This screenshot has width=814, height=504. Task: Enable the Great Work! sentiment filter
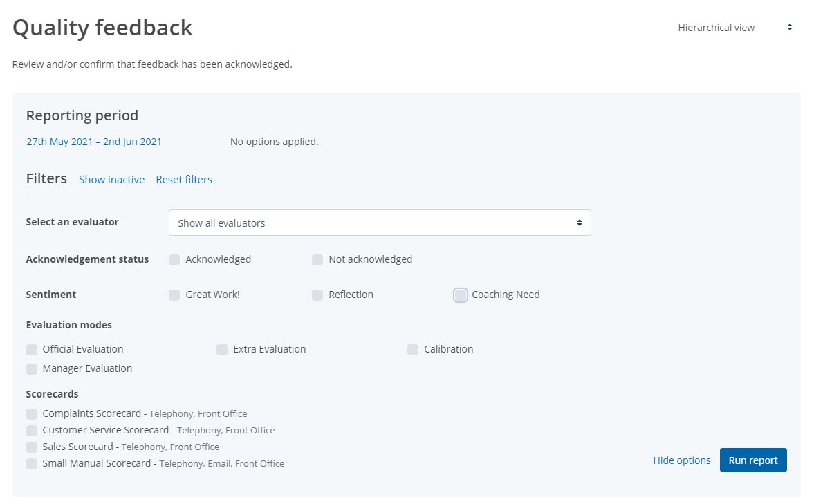click(174, 295)
